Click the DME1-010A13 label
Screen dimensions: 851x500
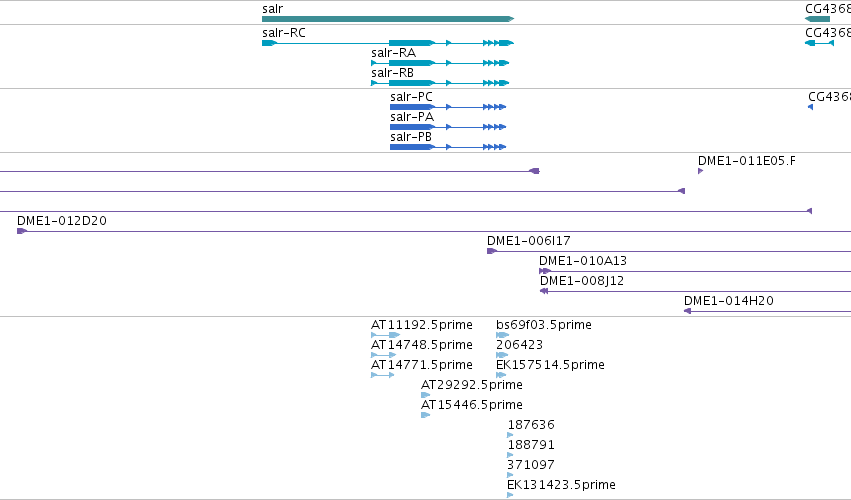[x=583, y=261]
